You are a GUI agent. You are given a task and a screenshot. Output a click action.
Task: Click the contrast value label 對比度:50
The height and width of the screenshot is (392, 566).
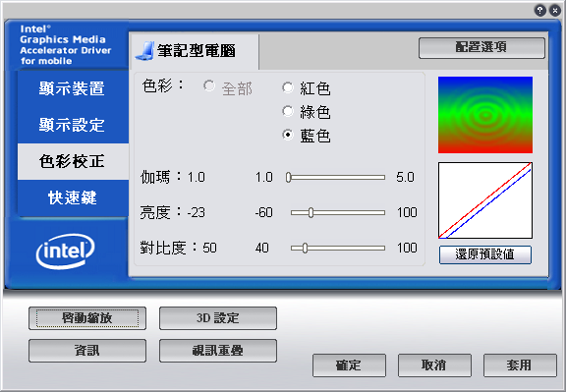[178, 248]
